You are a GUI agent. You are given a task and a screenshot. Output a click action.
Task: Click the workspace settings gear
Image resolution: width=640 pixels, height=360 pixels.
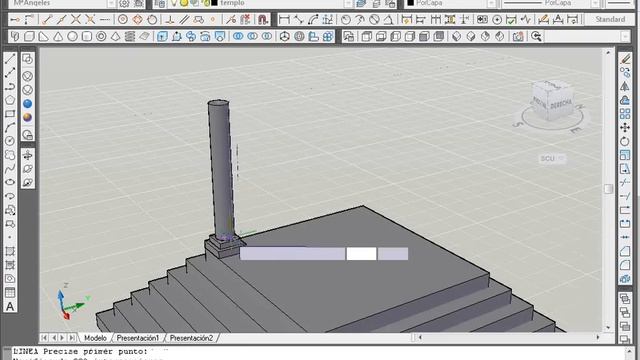(124, 3)
